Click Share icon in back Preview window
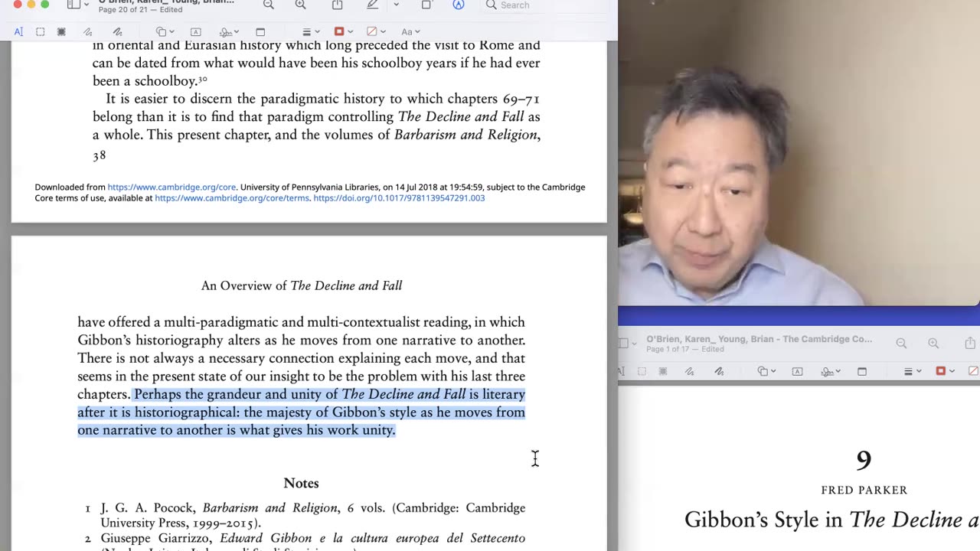The width and height of the screenshot is (980, 551). click(x=970, y=343)
